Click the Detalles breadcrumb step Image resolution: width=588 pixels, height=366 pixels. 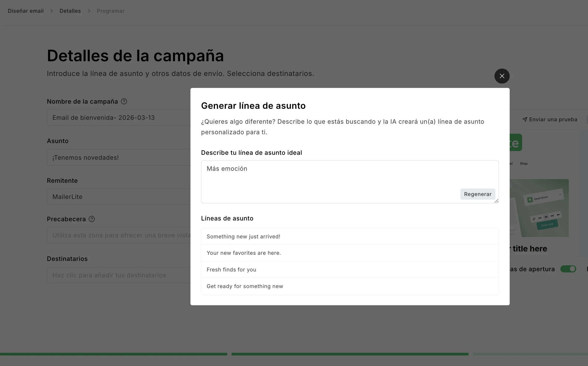[x=70, y=11]
